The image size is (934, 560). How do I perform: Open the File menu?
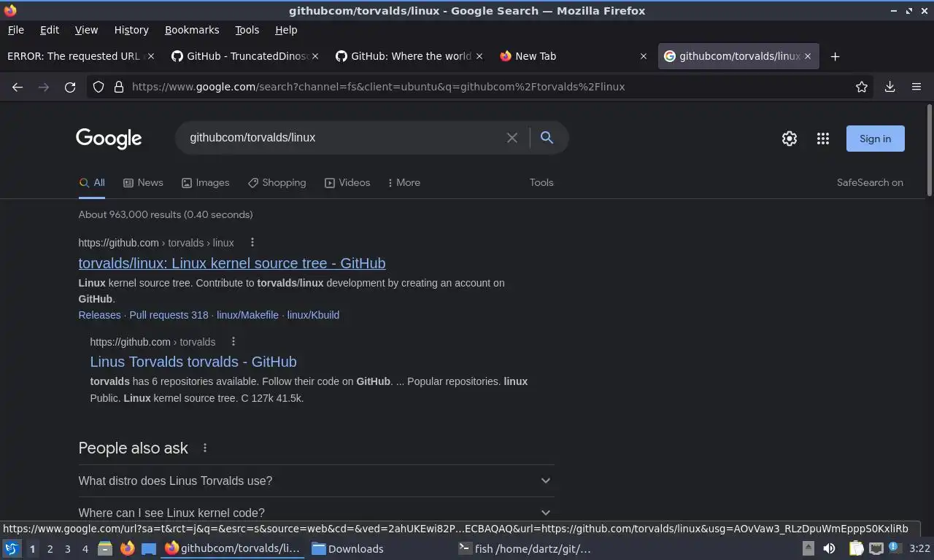click(15, 30)
